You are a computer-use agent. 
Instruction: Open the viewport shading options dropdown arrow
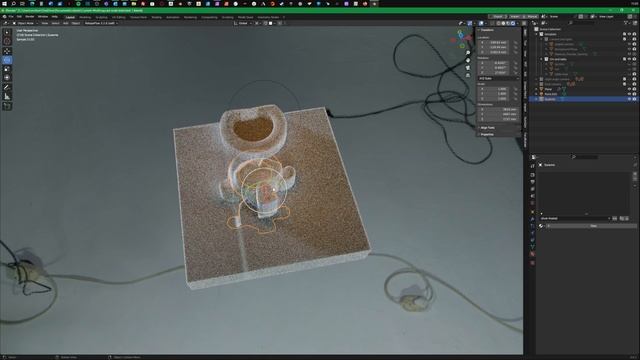518,23
